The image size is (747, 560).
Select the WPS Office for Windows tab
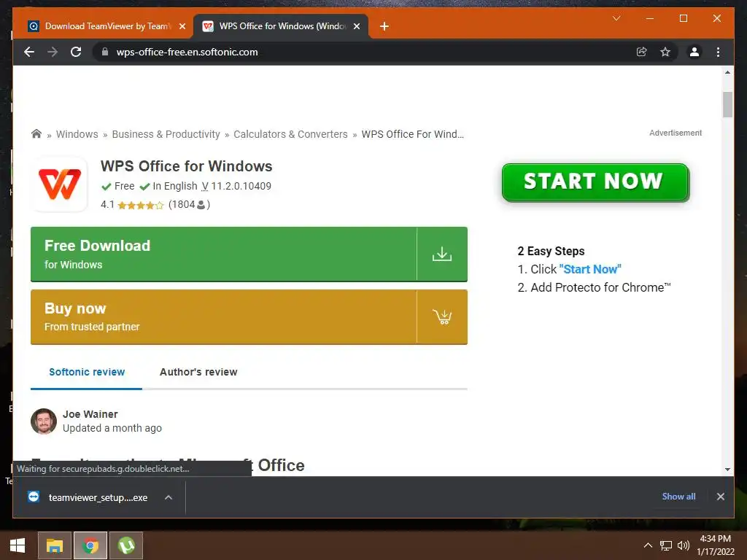[x=280, y=26]
